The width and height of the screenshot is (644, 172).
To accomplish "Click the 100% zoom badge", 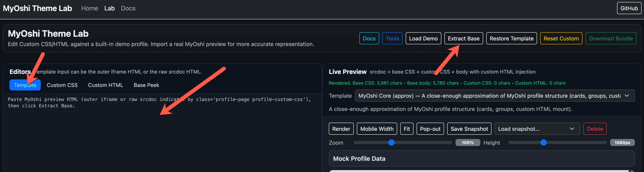I will [x=468, y=143].
